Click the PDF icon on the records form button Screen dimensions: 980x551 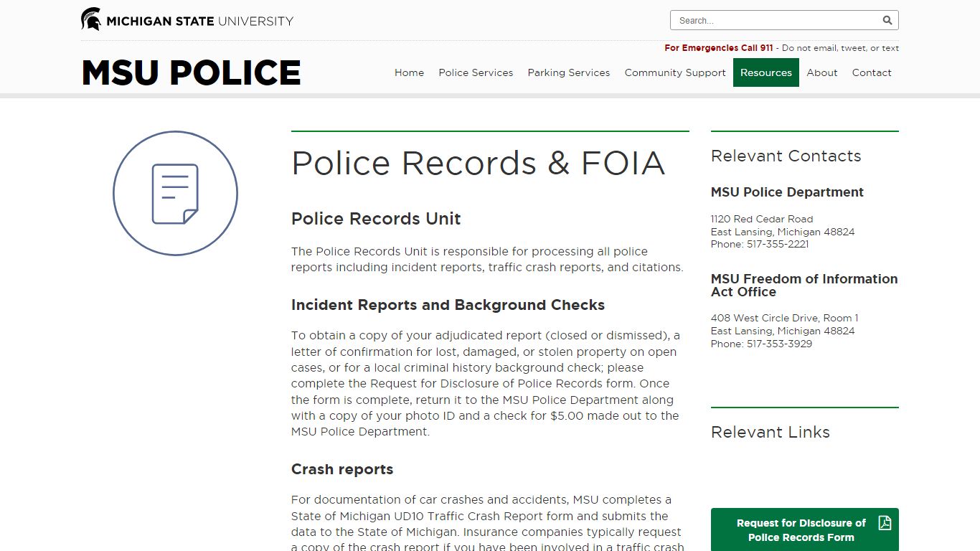point(885,523)
